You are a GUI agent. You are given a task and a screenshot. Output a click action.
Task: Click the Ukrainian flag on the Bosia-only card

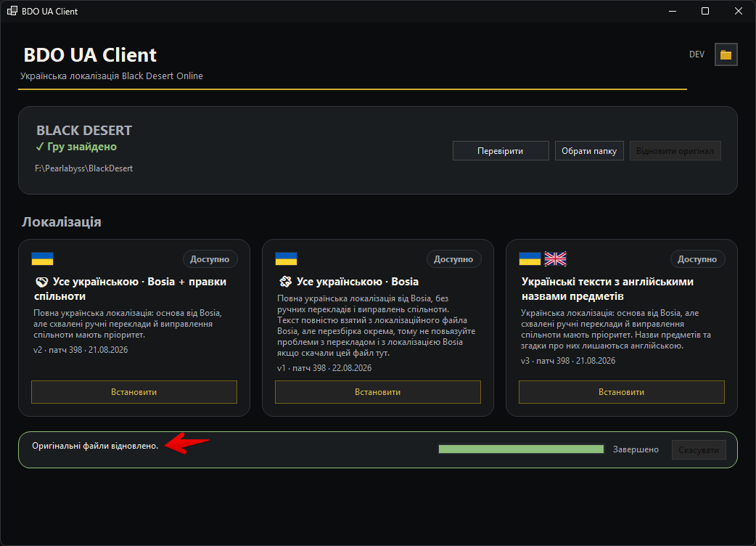286,258
